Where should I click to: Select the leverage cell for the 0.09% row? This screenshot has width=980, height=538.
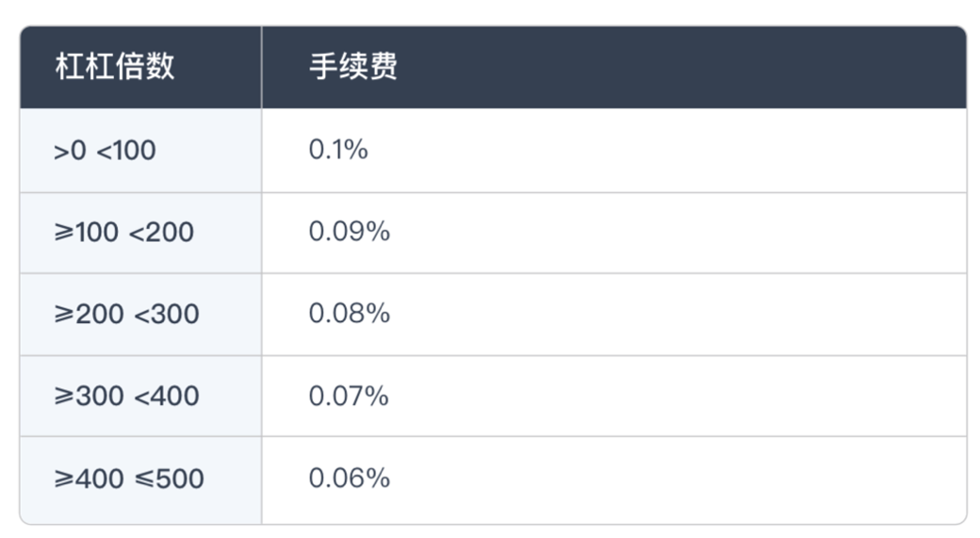pos(140,233)
